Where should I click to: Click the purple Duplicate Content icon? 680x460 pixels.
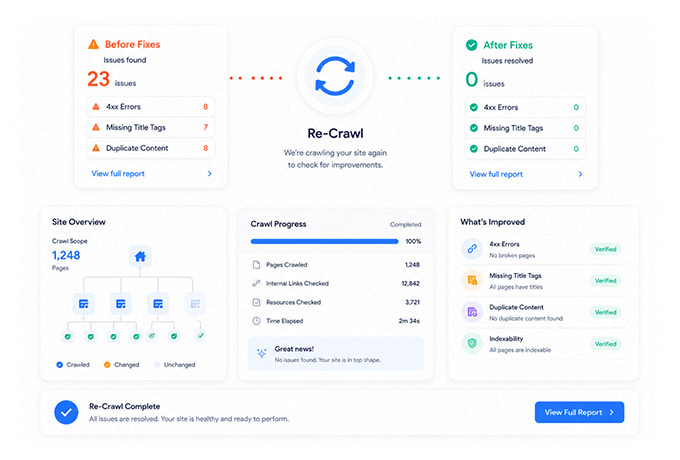click(472, 312)
